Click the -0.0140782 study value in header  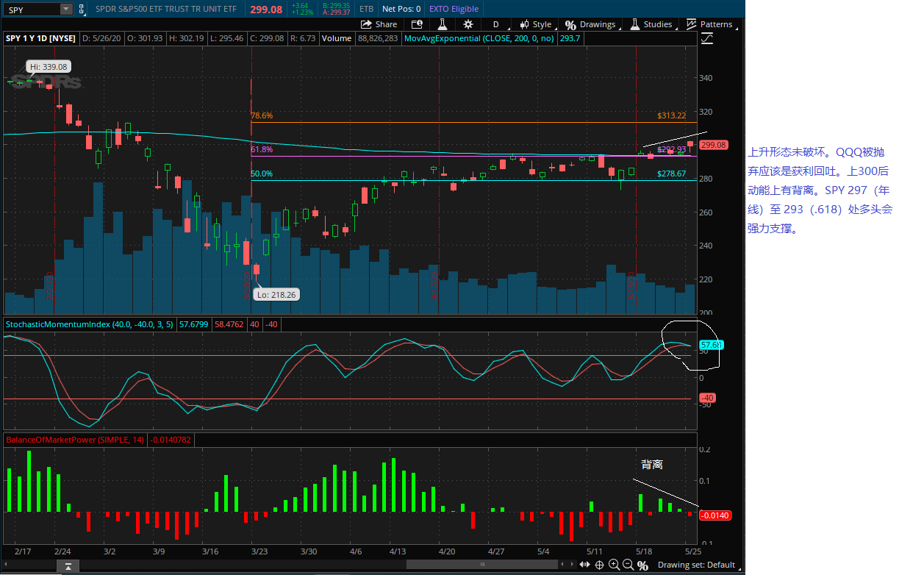click(x=171, y=440)
